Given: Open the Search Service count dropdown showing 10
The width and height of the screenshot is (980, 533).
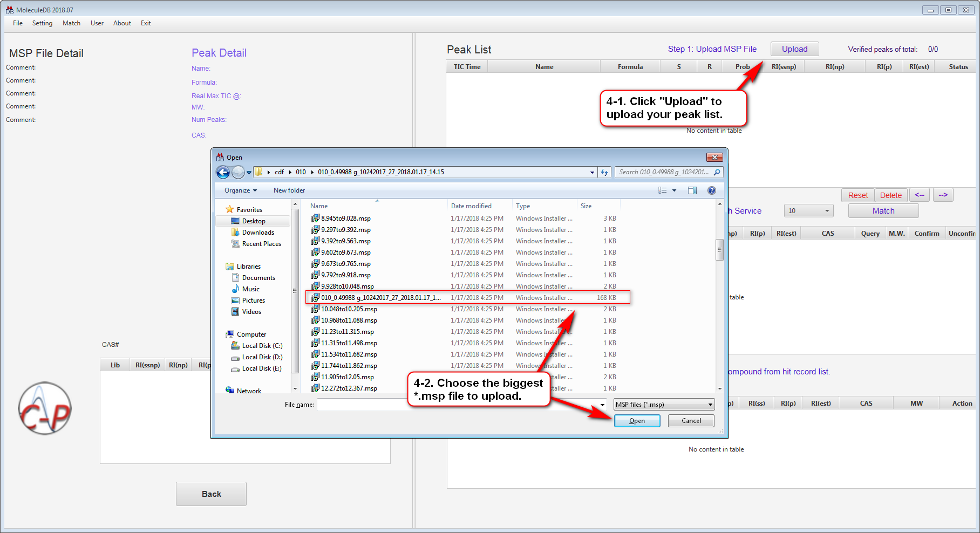Looking at the screenshot, I should (x=808, y=211).
